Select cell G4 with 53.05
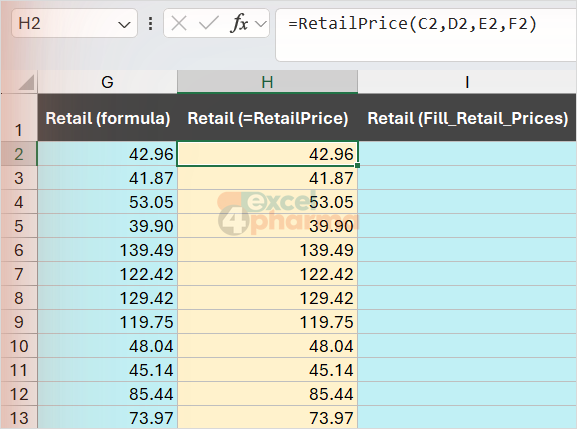 (107, 202)
